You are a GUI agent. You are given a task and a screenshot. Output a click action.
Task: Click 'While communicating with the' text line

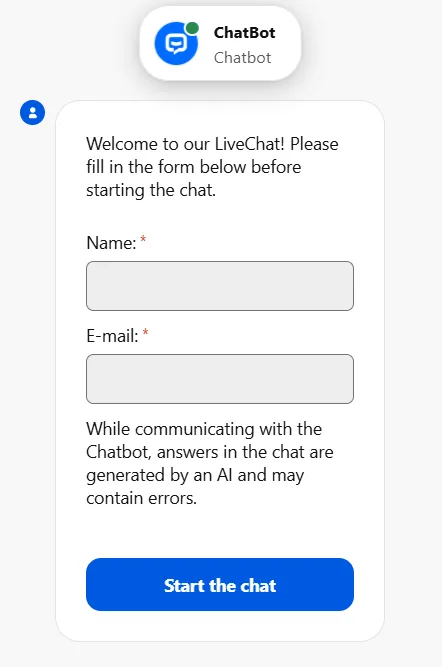(204, 429)
